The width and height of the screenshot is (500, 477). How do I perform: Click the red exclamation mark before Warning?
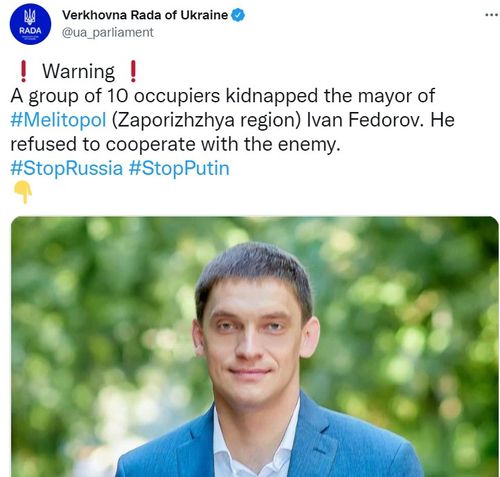point(23,71)
